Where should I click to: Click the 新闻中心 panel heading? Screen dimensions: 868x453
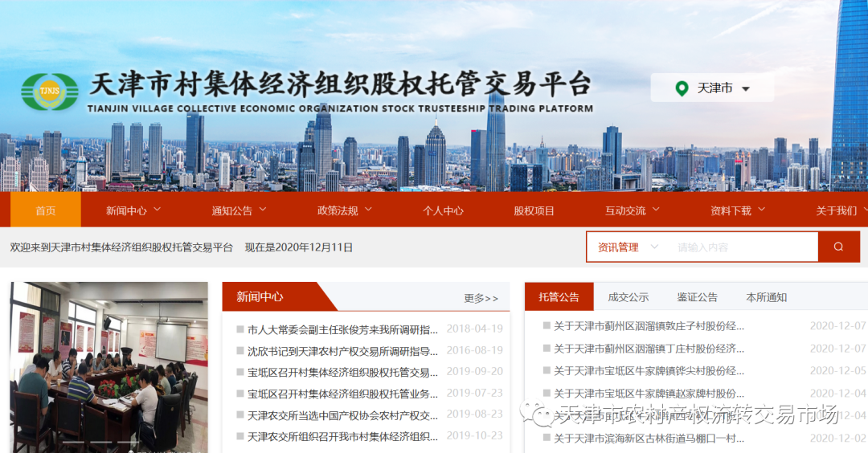260,297
